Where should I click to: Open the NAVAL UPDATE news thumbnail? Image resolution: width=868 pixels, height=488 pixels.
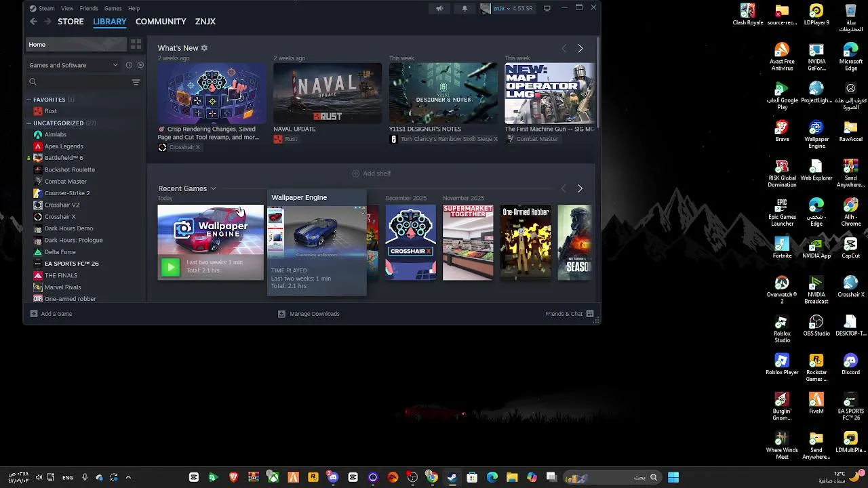pos(328,94)
